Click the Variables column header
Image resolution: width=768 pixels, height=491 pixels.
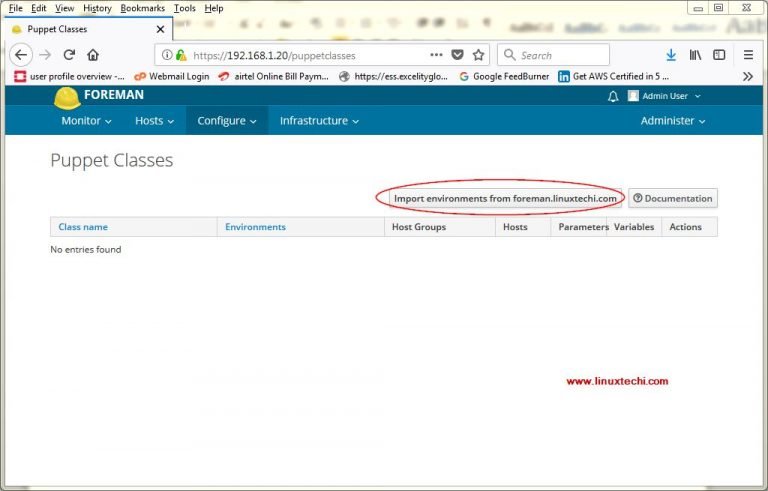[634, 227]
